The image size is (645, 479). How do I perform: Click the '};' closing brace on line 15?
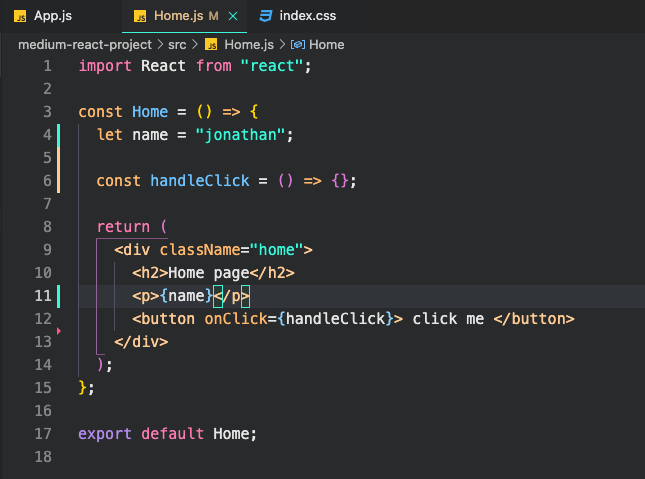pos(86,388)
